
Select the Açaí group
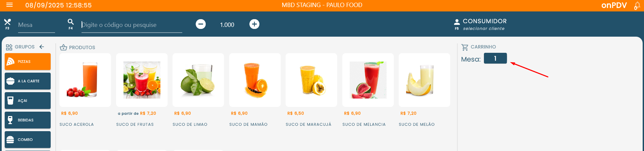click(x=28, y=101)
